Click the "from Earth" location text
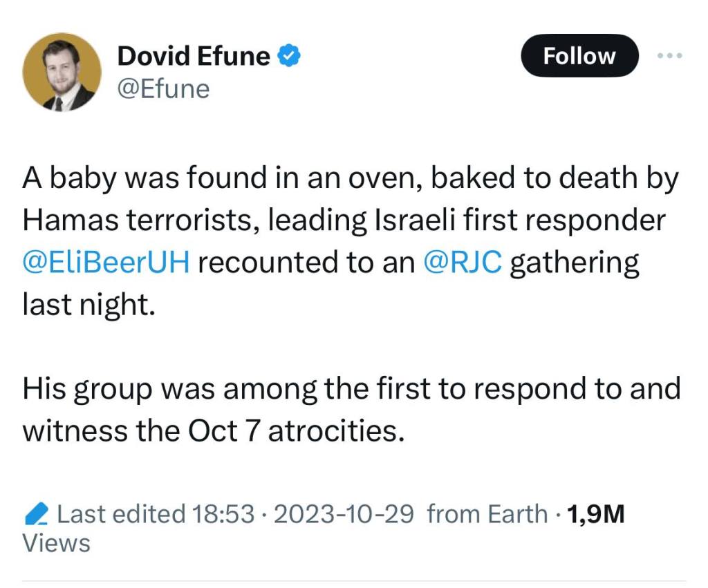This screenshot has height=588, width=708. point(487,514)
